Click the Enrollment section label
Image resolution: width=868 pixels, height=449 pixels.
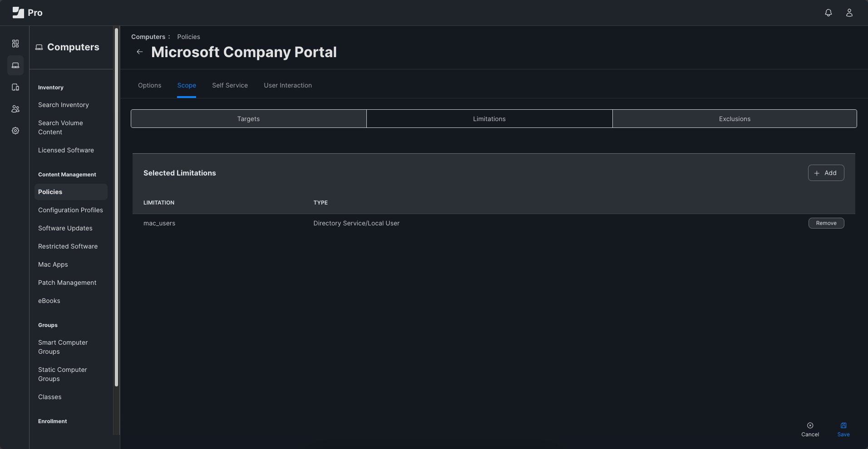[53, 421]
